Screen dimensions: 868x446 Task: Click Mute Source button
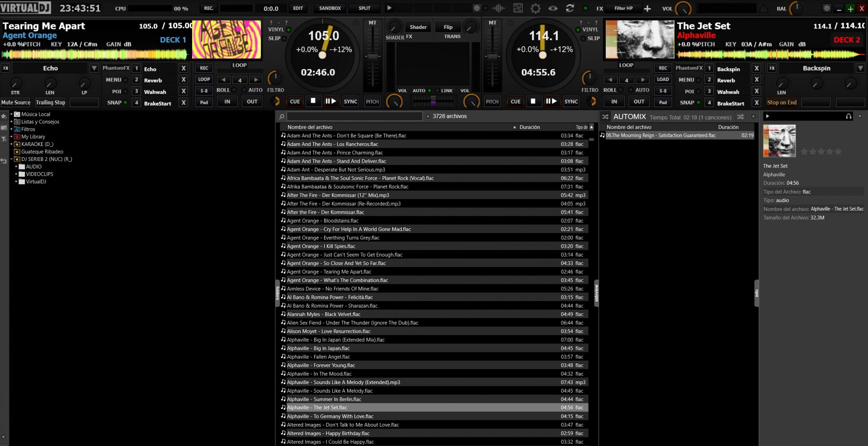(x=16, y=103)
